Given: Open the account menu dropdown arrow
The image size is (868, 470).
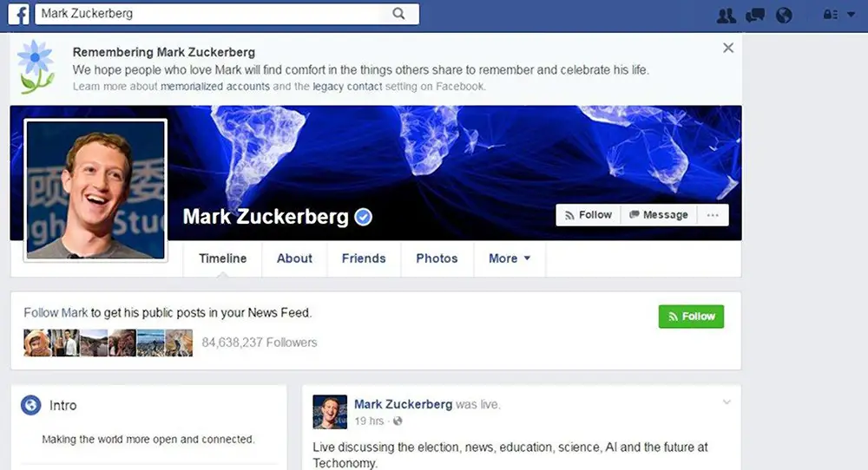Looking at the screenshot, I should pyautogui.click(x=851, y=15).
